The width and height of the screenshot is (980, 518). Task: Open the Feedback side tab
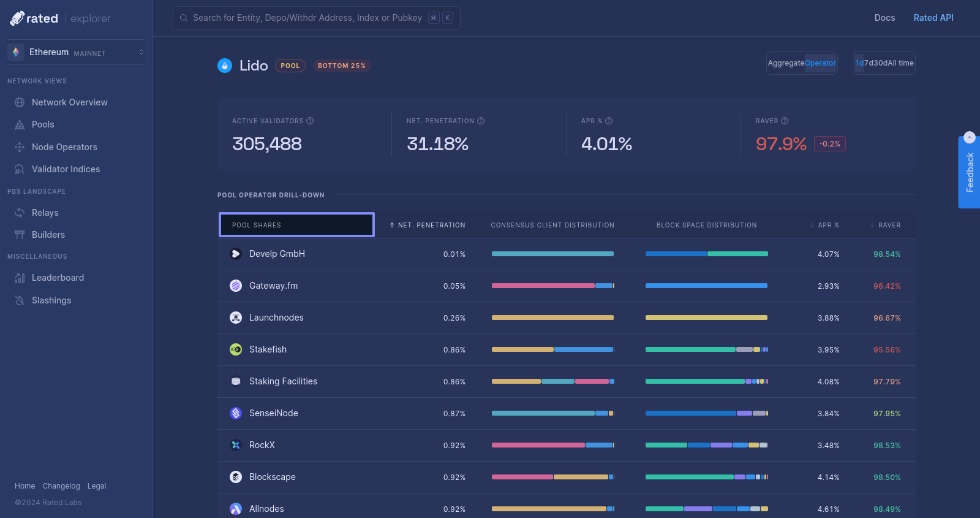point(969,172)
